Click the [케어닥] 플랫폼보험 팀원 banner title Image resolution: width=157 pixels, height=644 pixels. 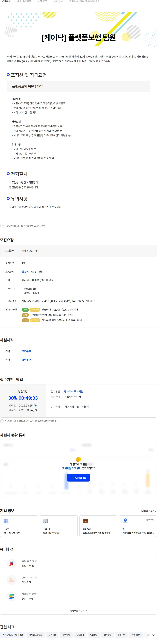click(x=78, y=38)
